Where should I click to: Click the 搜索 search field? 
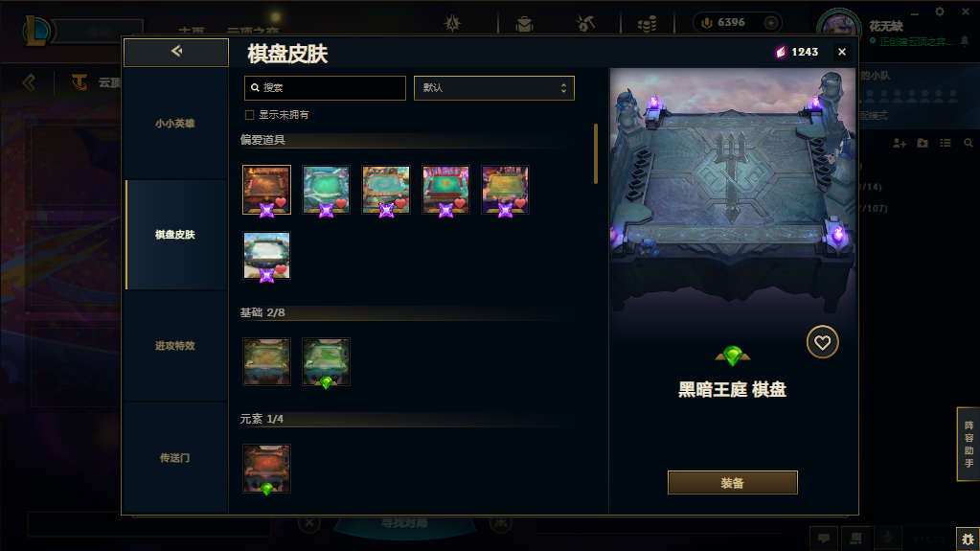pyautogui.click(x=325, y=88)
